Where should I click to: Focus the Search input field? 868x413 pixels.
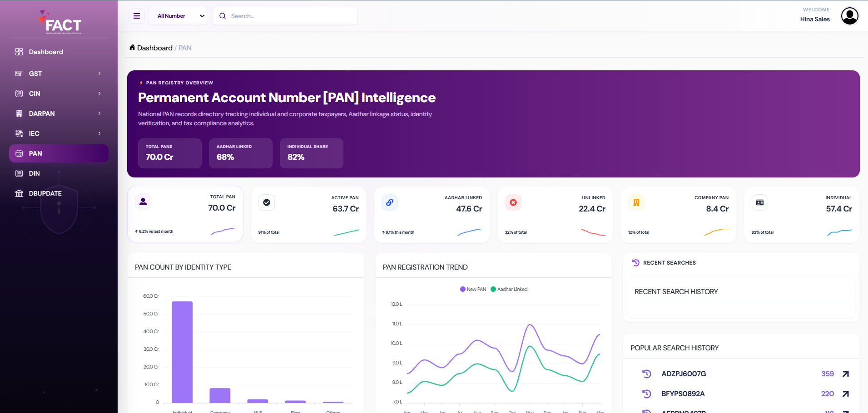(x=285, y=16)
